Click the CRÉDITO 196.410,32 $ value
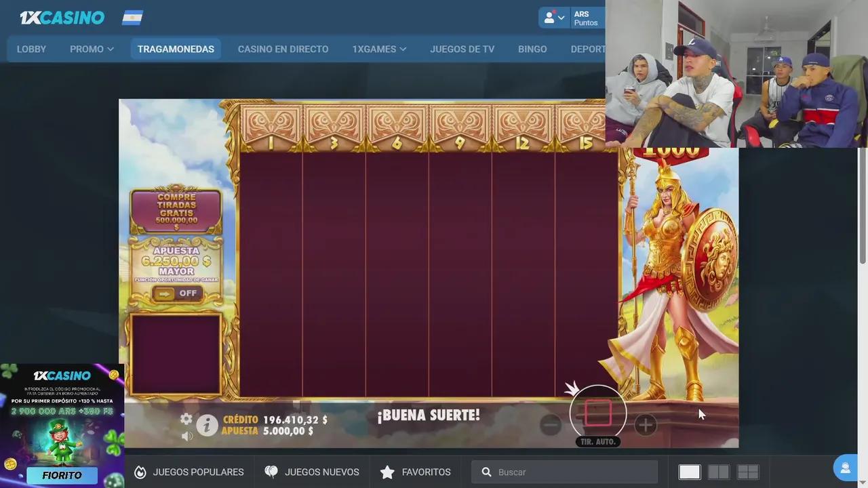This screenshot has width=868, height=488. 295,420
